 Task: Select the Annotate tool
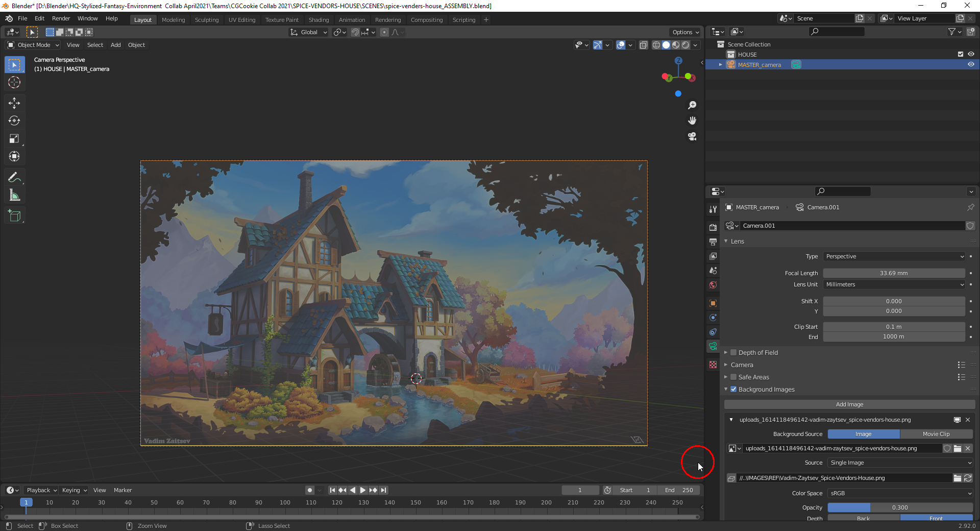point(14,178)
